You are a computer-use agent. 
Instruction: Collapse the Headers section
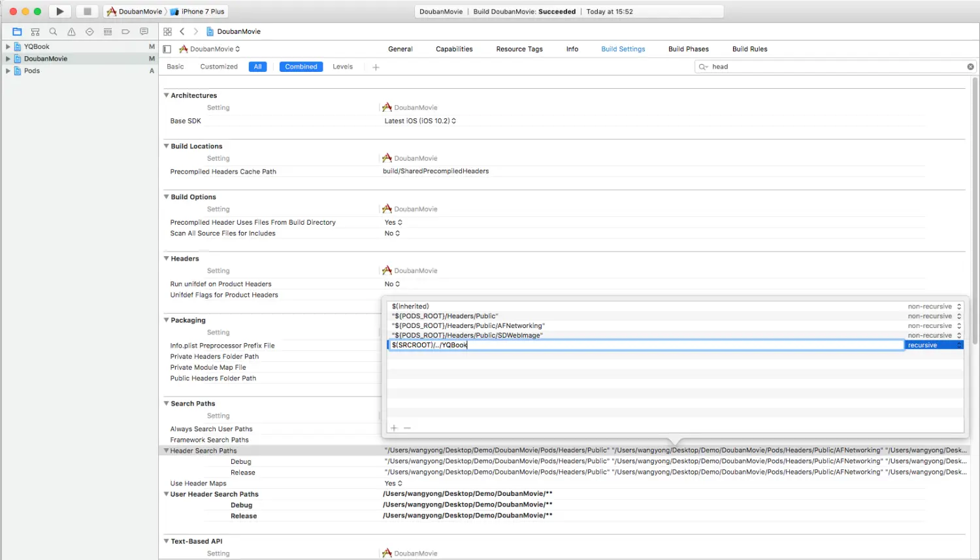pyautogui.click(x=166, y=259)
